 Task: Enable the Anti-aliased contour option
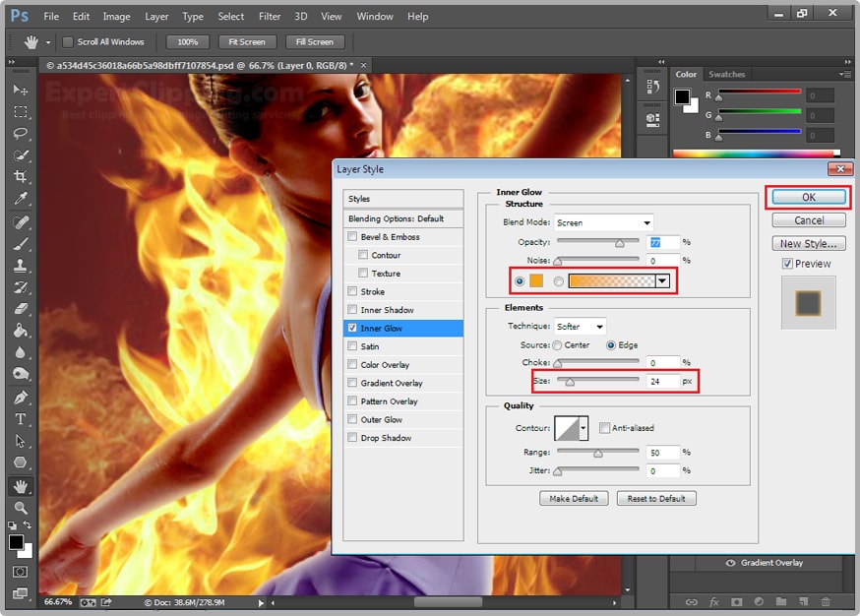(604, 428)
